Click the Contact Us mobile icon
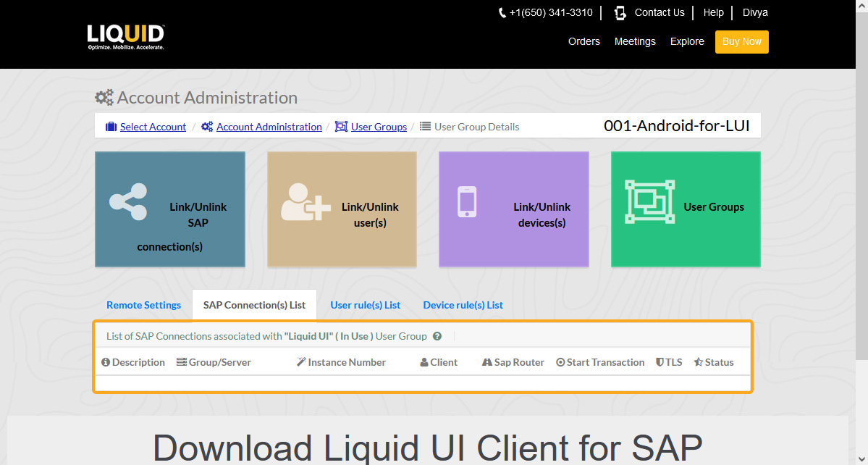Image resolution: width=868 pixels, height=465 pixels. click(x=620, y=13)
